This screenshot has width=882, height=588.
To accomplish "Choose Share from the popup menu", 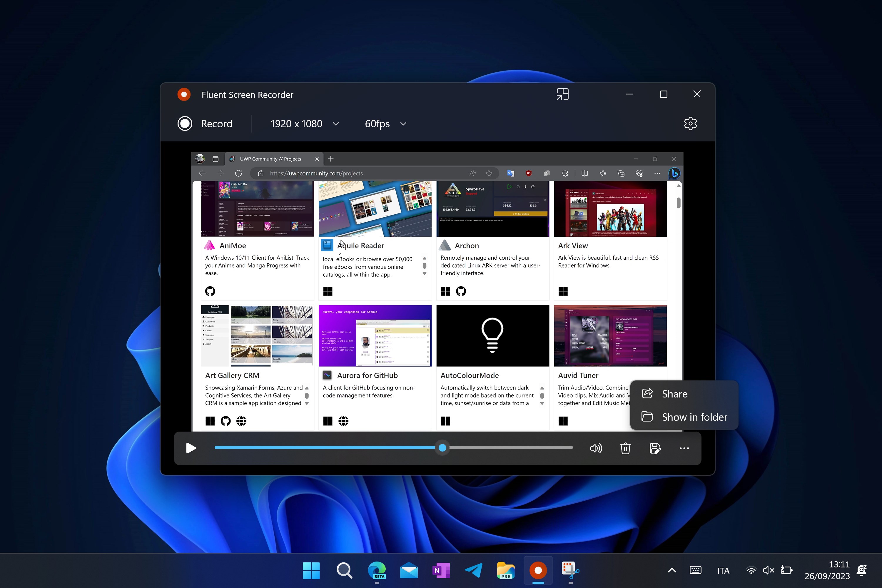I will 684,394.
